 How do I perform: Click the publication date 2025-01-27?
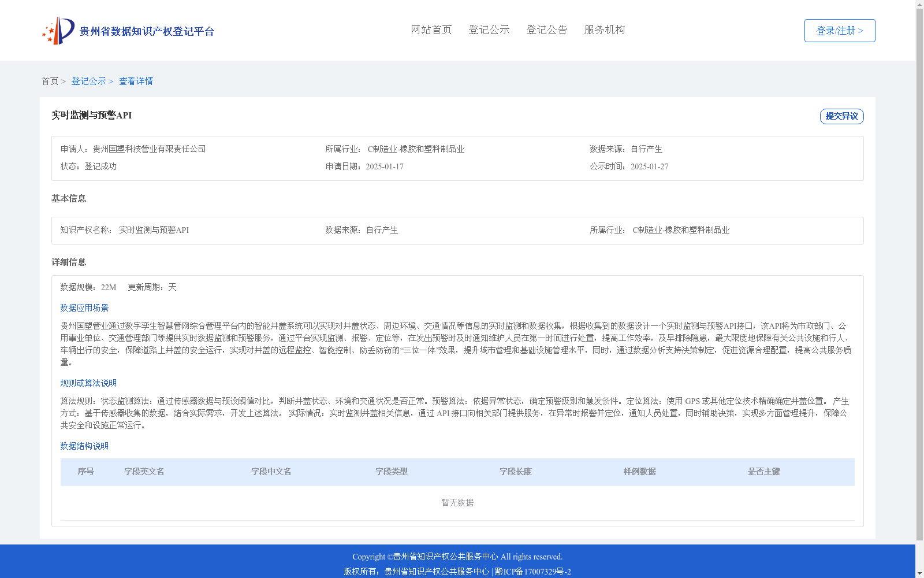(x=649, y=166)
